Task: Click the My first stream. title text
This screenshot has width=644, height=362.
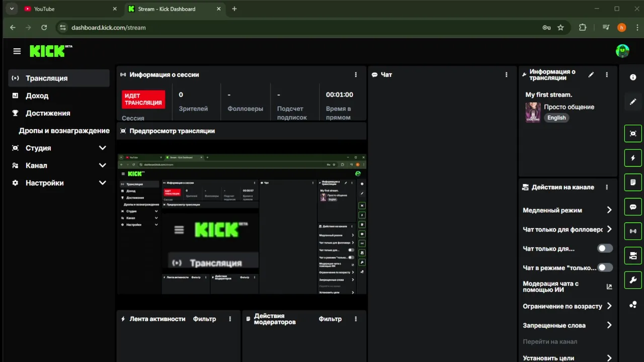Action: [549, 95]
